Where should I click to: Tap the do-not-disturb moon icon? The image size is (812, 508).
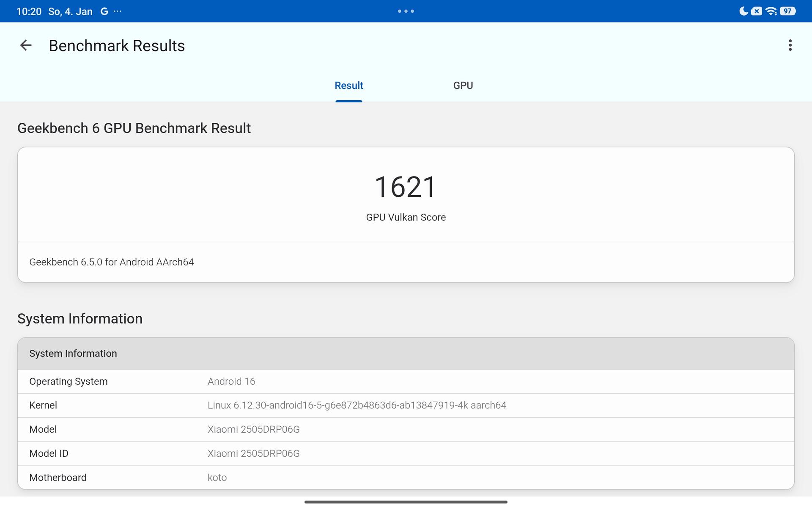pyautogui.click(x=743, y=11)
